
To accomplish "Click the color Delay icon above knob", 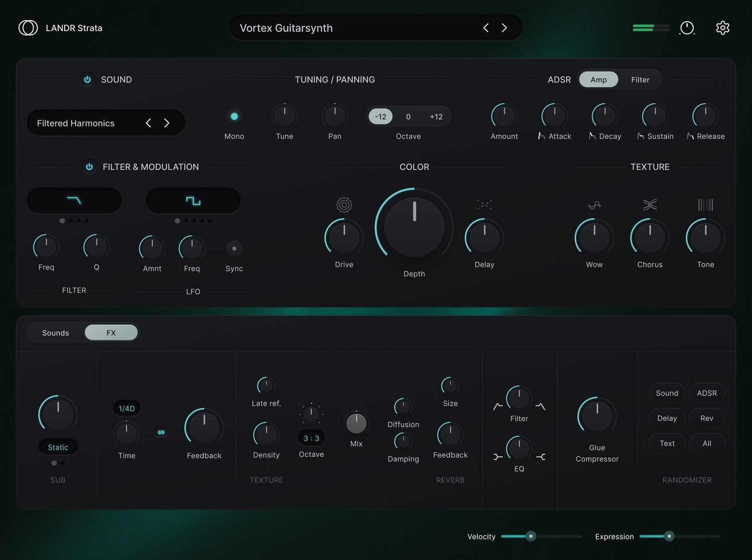I will (484, 204).
